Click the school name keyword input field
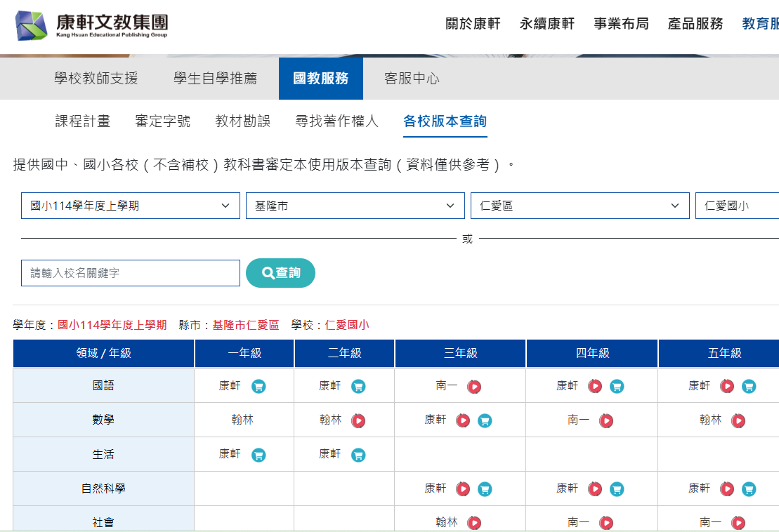This screenshot has height=532, width=779. [x=131, y=273]
